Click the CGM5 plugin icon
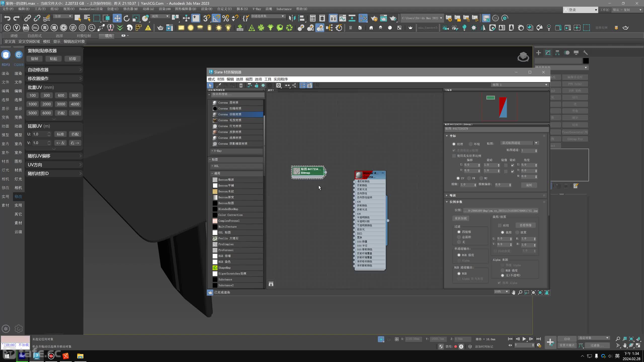This screenshot has width=644, height=362. click(x=19, y=55)
